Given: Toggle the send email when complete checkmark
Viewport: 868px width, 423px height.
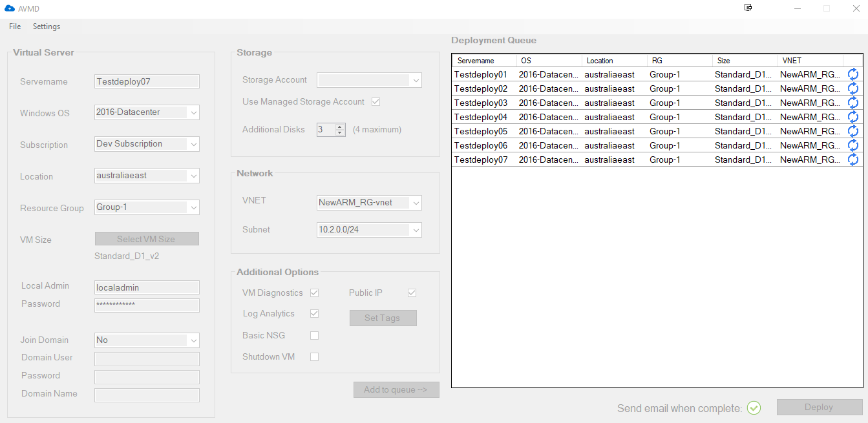Looking at the screenshot, I should point(754,408).
